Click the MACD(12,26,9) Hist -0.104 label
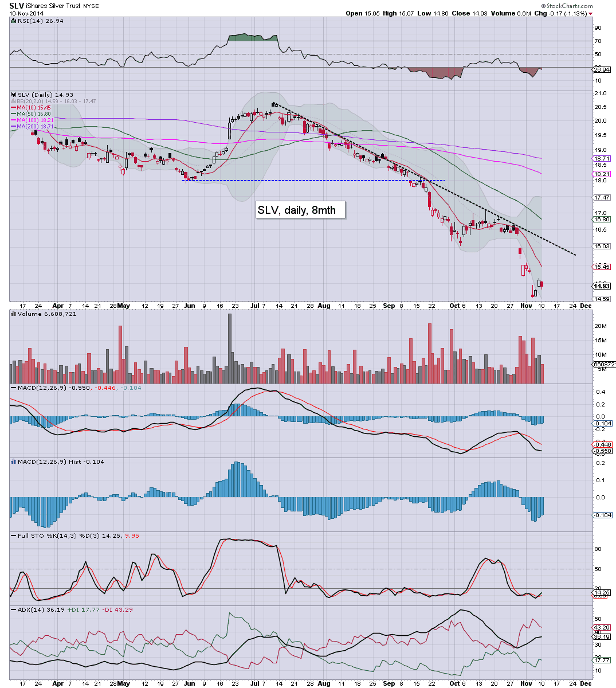 coord(60,462)
